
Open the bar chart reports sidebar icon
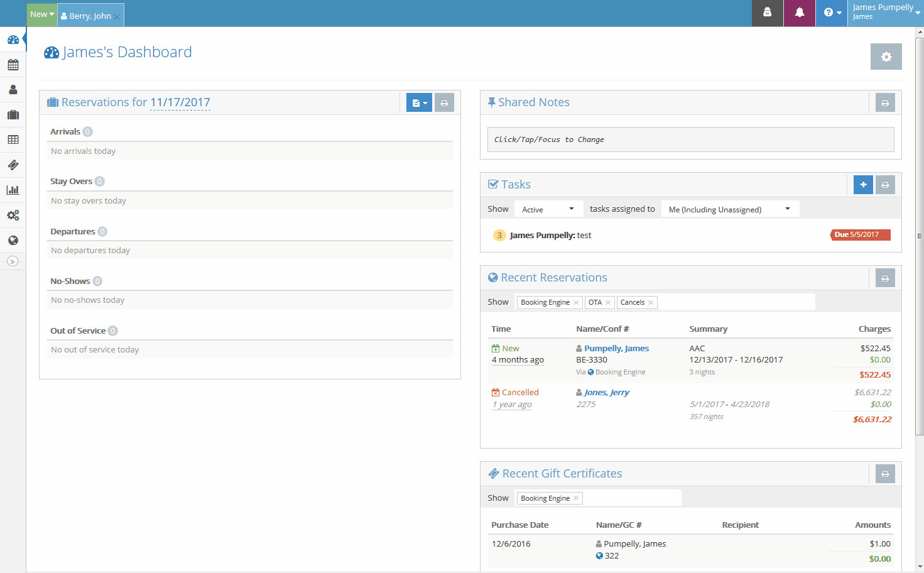tap(13, 190)
